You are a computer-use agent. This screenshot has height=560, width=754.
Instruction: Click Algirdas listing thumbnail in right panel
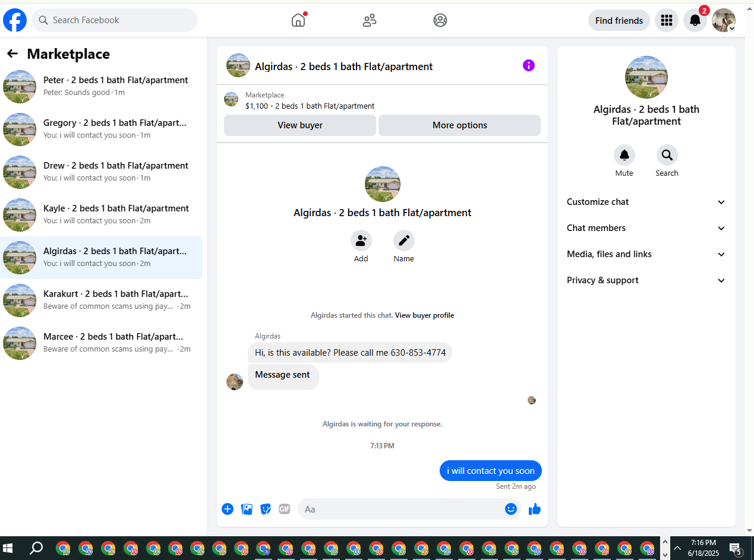click(646, 77)
